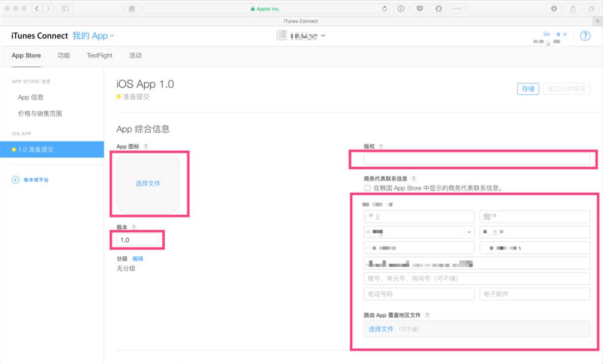Click the iOS App 1.0 heading
Screen dimensions: 603x364
145,84
